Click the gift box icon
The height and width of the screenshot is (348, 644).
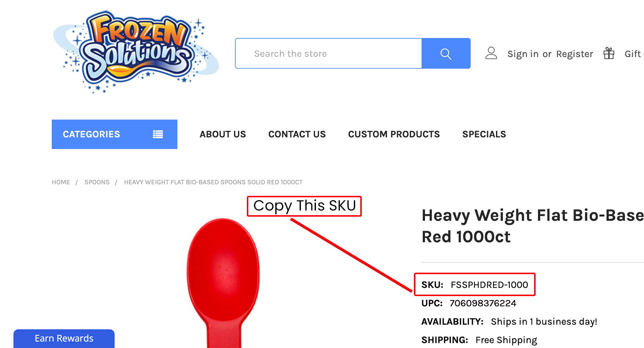(609, 53)
